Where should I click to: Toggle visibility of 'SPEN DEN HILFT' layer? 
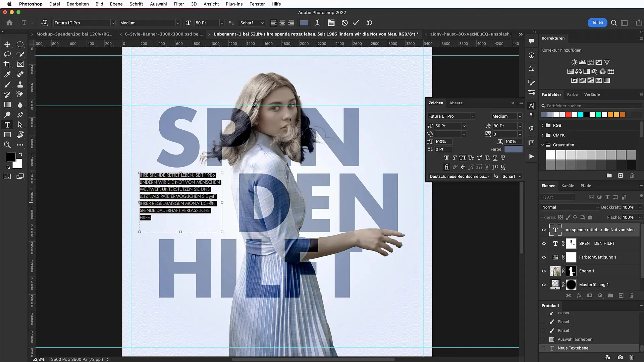click(x=544, y=243)
